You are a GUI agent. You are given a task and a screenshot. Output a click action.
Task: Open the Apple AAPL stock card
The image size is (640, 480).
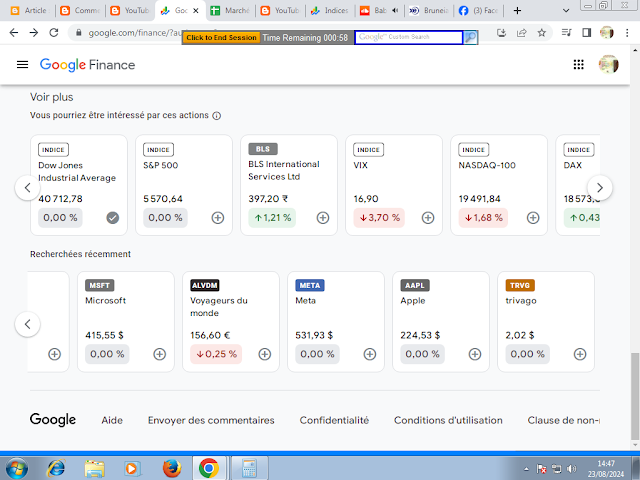click(441, 322)
